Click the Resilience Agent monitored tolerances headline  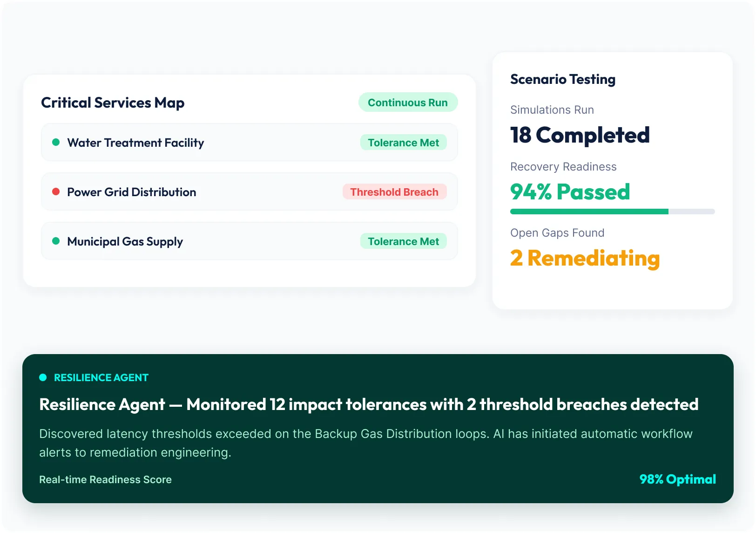369,404
